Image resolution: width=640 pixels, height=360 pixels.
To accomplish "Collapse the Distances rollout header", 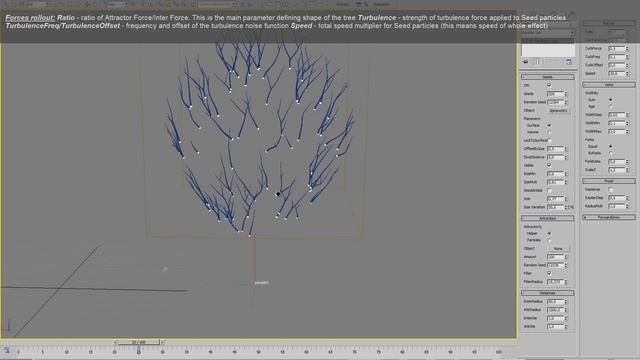I will [x=547, y=293].
